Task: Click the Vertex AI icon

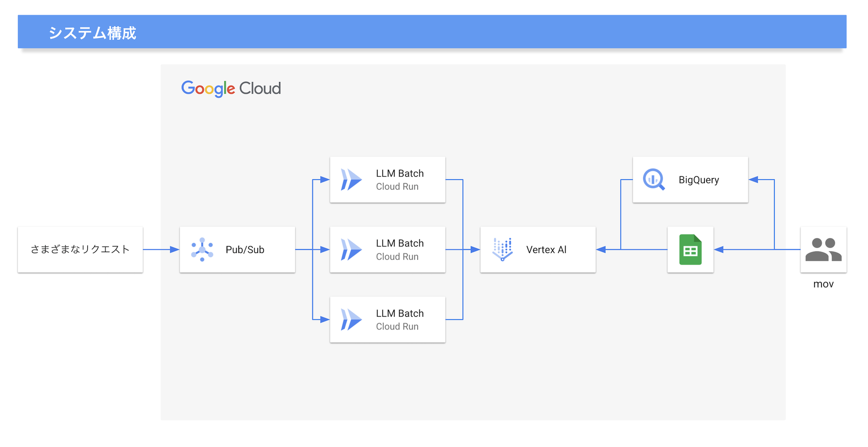Action: (x=503, y=250)
